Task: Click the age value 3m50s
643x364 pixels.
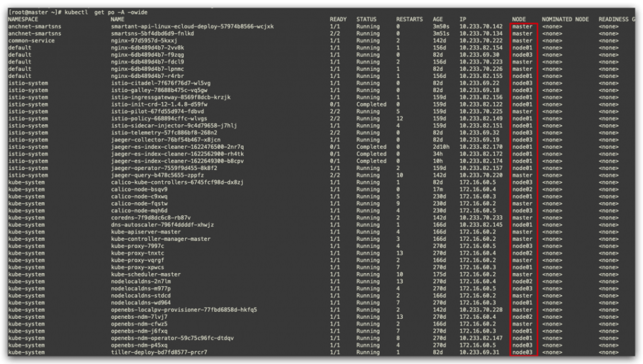Action: coord(441,26)
